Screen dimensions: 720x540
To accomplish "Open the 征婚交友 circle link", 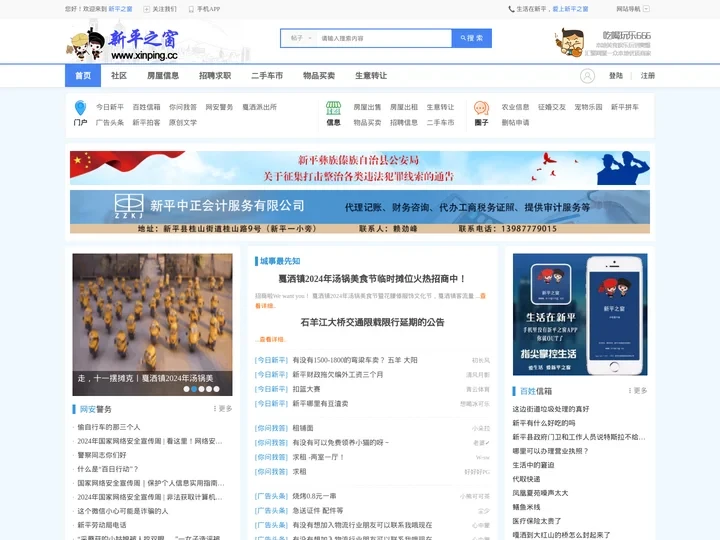I will pos(552,107).
